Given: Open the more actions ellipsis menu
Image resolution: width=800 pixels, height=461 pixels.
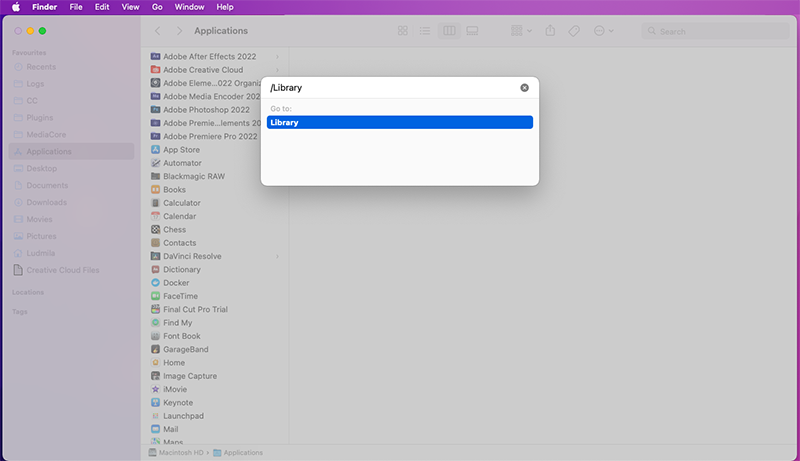Looking at the screenshot, I should click(x=604, y=31).
